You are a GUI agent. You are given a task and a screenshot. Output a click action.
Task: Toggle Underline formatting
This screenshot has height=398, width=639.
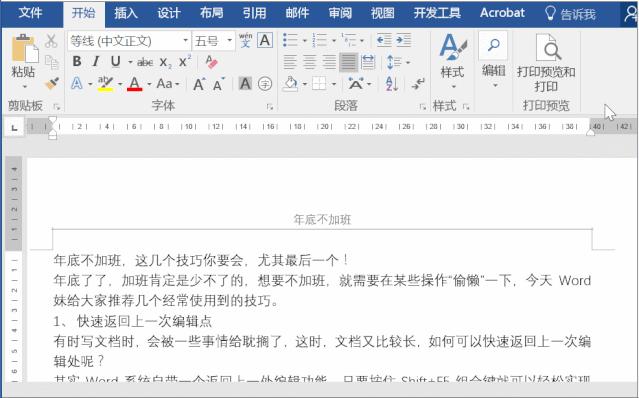116,62
